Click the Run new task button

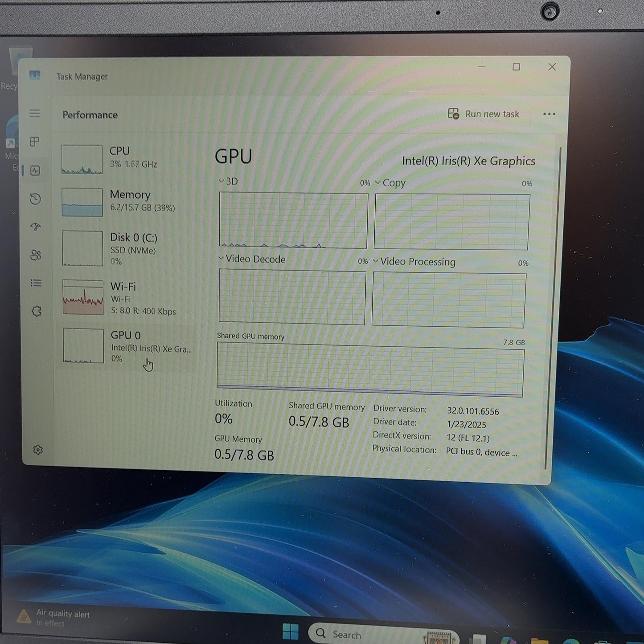pyautogui.click(x=484, y=114)
